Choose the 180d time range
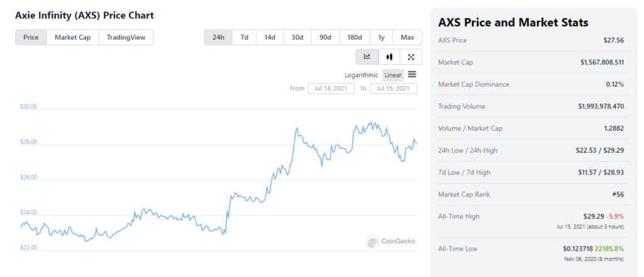Viewport: 644px width, 277px height. pyautogui.click(x=355, y=37)
